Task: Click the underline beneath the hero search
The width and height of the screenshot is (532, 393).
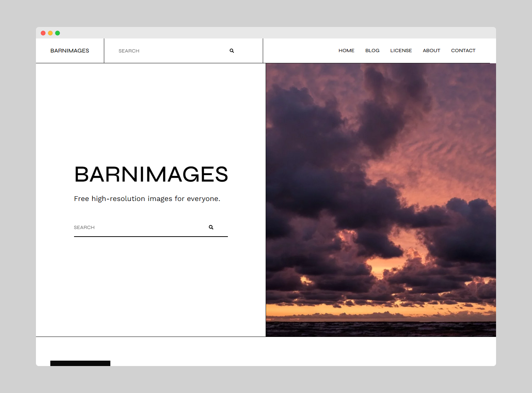Action: click(151, 237)
